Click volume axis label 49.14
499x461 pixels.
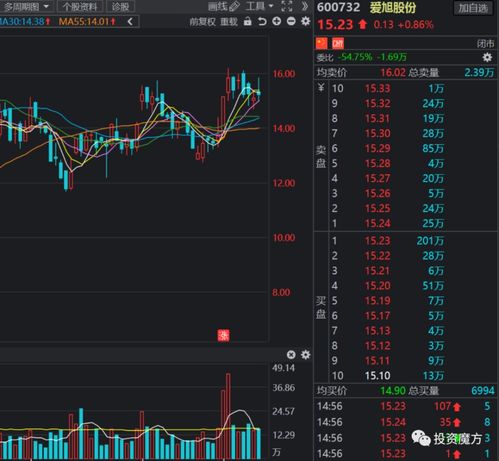[x=284, y=368]
